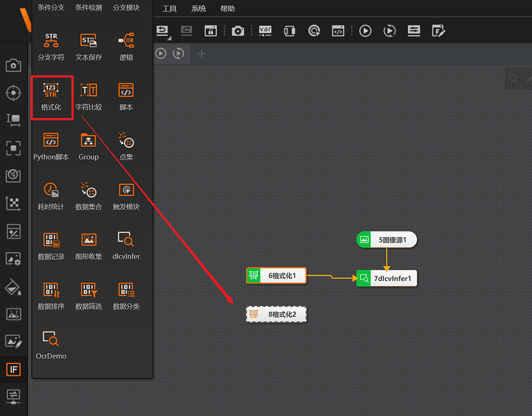Viewport: 532px width, 416px height.
Task: Select the 6格式化1 node
Action: (x=276, y=275)
